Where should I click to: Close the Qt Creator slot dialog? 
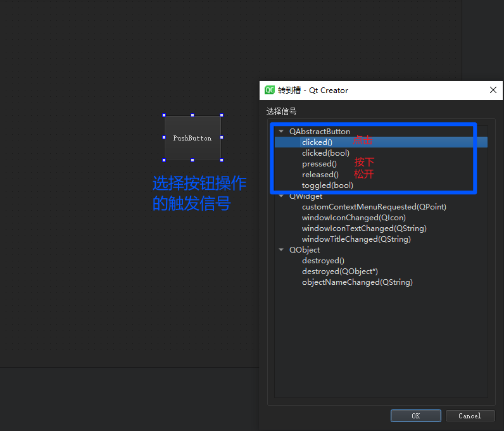tap(493, 90)
